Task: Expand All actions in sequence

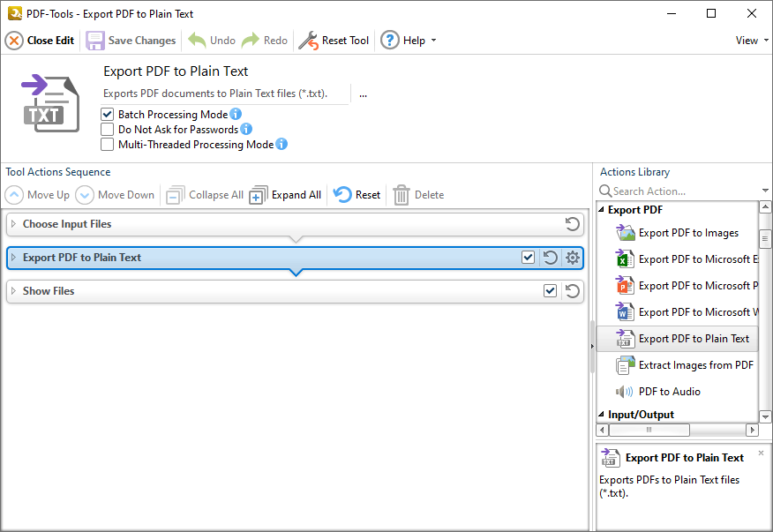Action: pos(285,195)
